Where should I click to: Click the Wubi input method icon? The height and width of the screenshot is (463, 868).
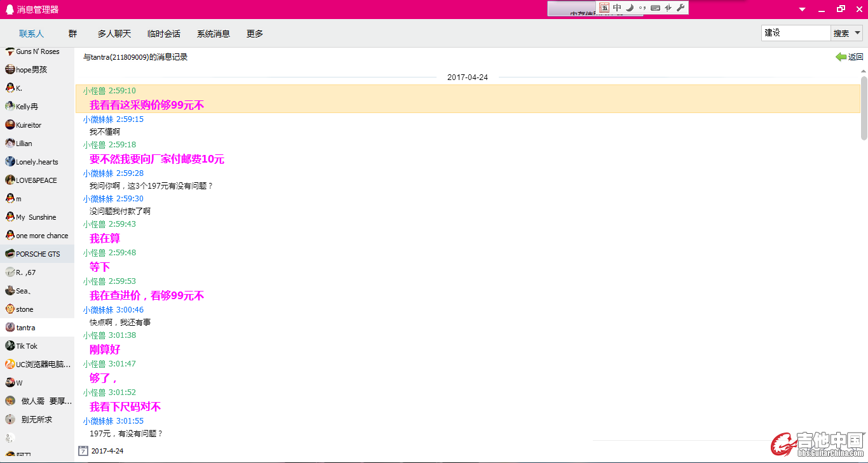coord(604,8)
